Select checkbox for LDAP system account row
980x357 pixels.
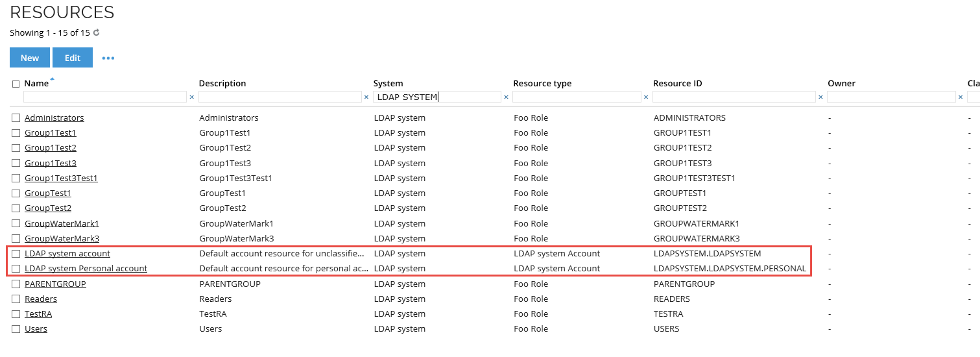point(16,254)
